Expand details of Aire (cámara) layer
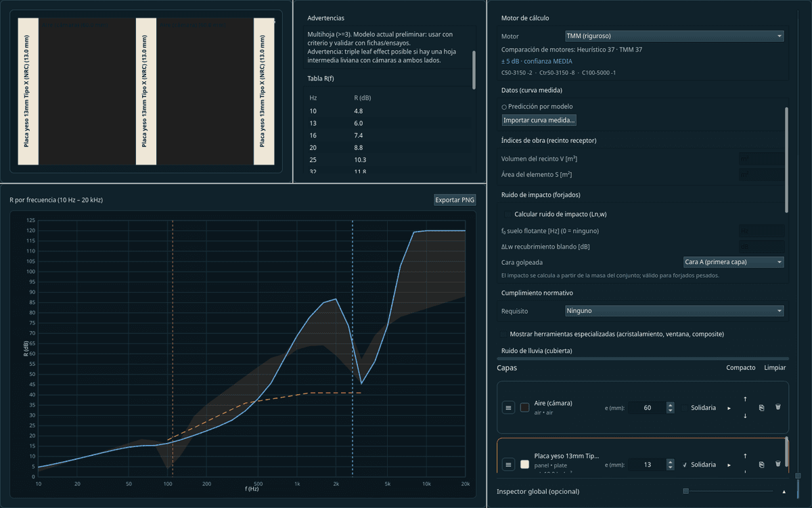 pos(729,408)
